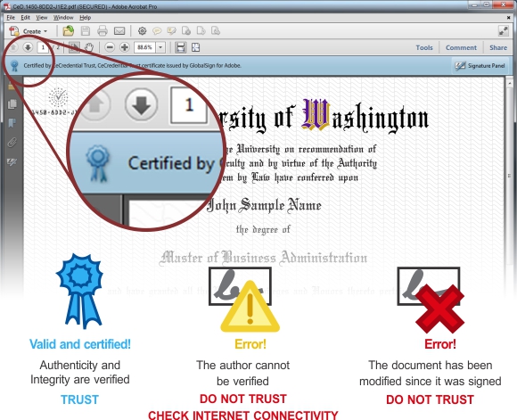Click the Zoom out minus button

coord(110,47)
